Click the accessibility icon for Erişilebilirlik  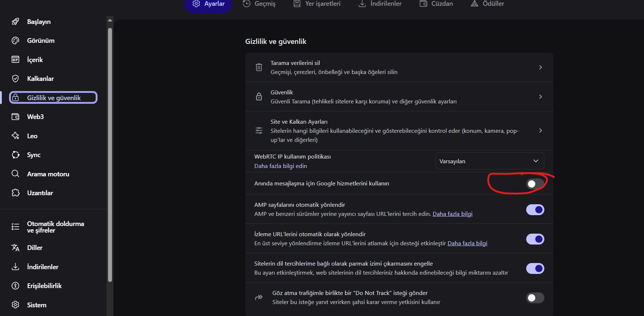(x=15, y=286)
